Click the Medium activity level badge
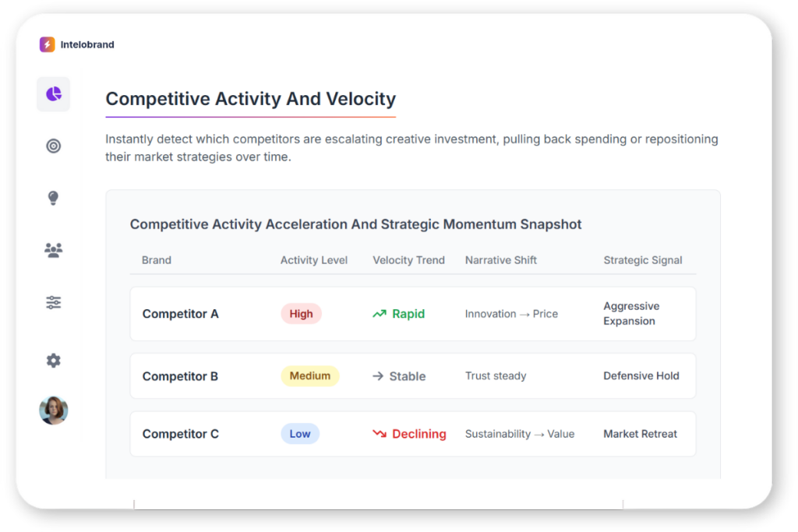 pos(310,376)
